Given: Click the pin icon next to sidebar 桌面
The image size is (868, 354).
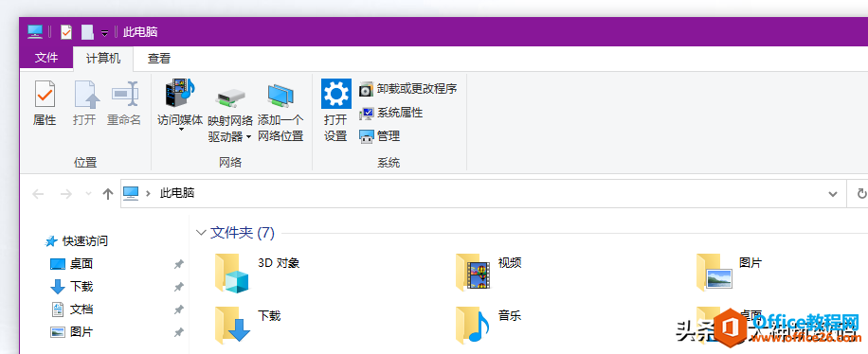Looking at the screenshot, I should pos(178,264).
